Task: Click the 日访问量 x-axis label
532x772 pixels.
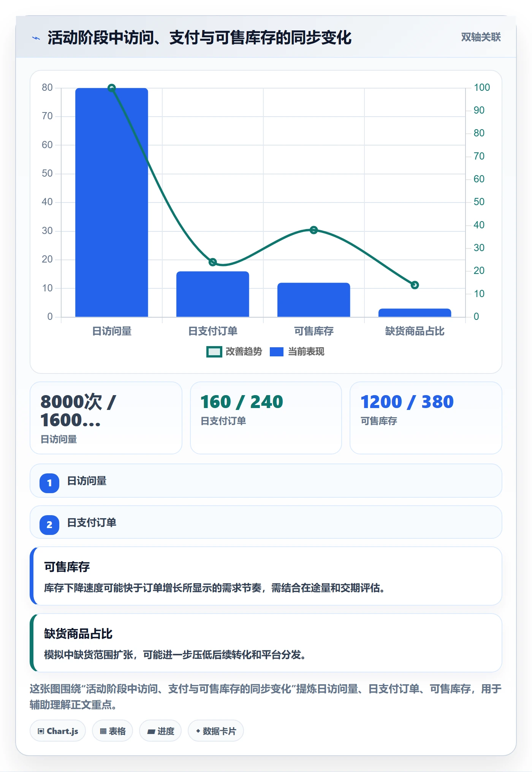Action: [x=112, y=331]
